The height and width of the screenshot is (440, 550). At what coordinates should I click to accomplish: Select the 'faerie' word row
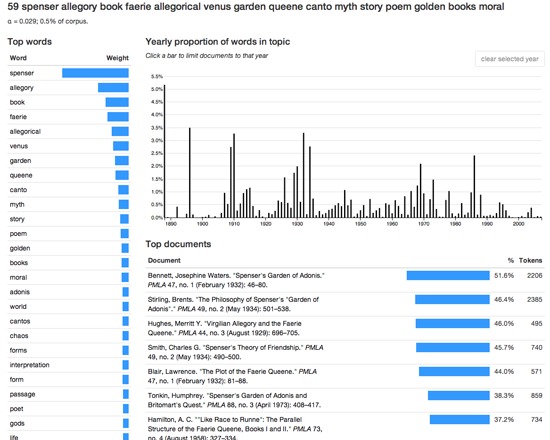click(69, 117)
